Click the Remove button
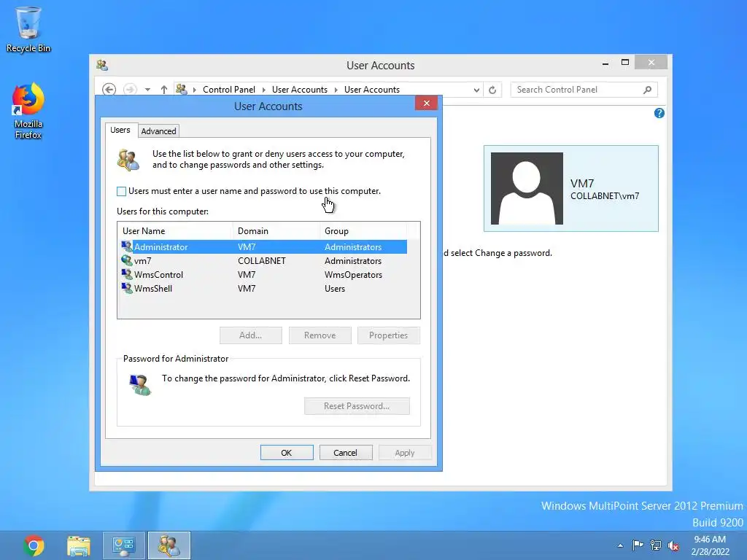This screenshot has width=747, height=560. click(320, 335)
